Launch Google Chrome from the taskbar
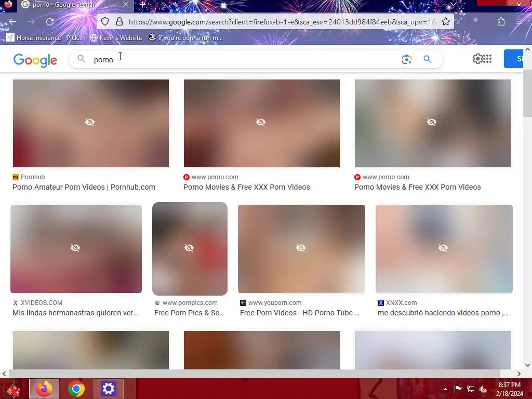 coord(76,389)
